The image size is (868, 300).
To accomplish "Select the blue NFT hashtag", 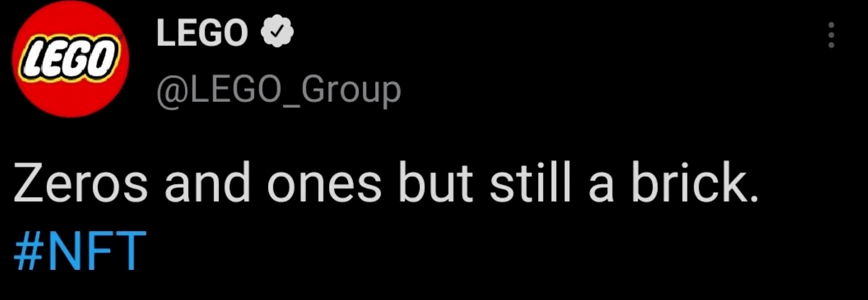I will point(80,251).
